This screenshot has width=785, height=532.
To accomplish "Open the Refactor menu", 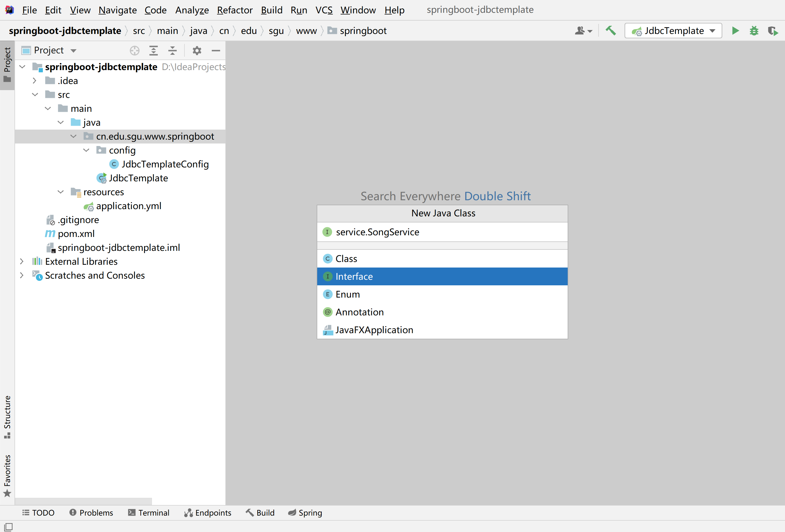I will tap(234, 10).
